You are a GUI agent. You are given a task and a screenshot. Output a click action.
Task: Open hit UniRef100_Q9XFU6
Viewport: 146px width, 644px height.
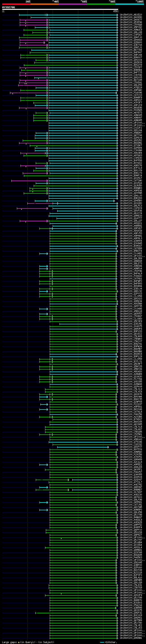(x=131, y=211)
